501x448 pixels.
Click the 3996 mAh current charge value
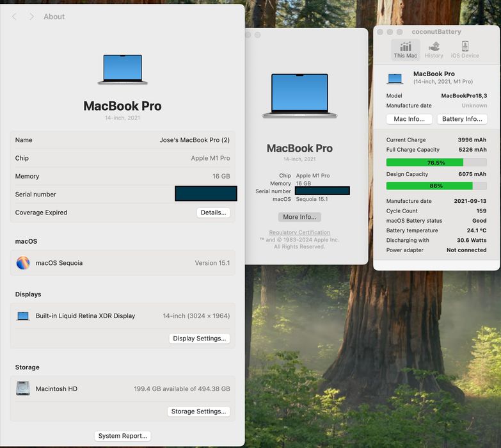(472, 140)
